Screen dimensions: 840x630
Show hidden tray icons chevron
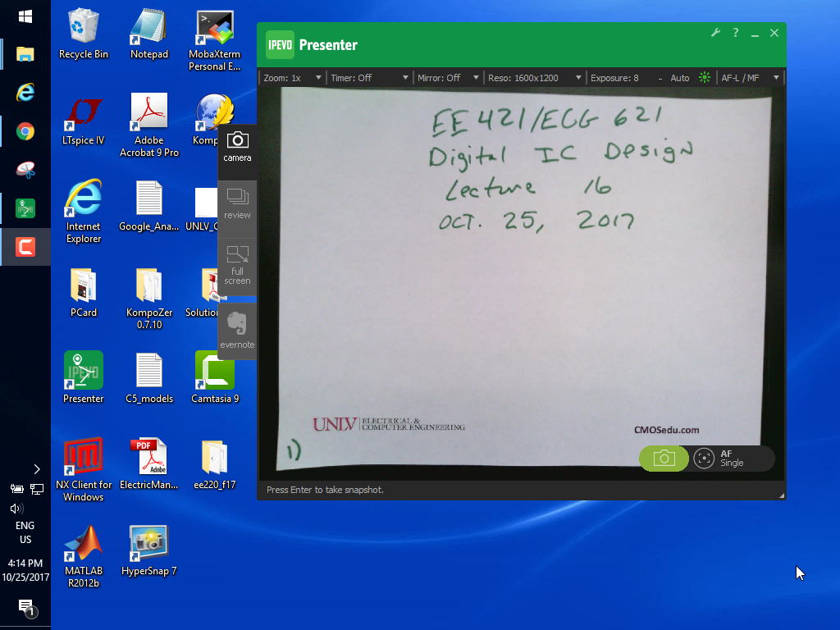36,469
